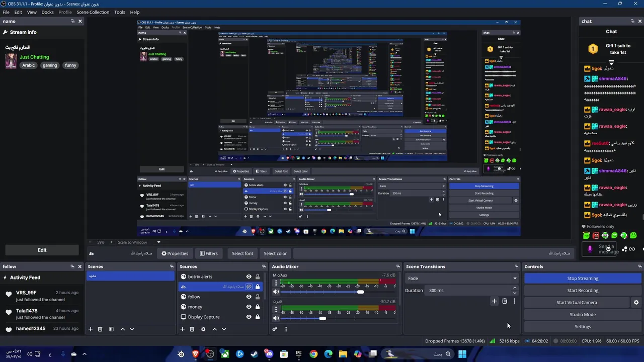644x362 pixels.
Task: Hide the Display Capture source
Action: (249, 317)
